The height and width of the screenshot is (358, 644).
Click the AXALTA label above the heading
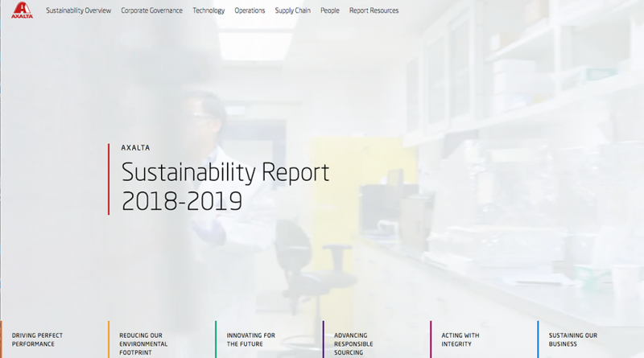tap(135, 148)
